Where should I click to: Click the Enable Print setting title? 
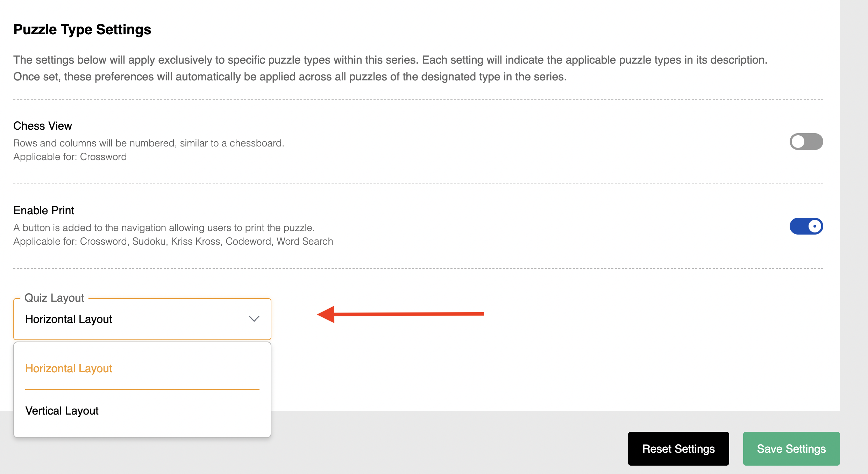coord(44,210)
